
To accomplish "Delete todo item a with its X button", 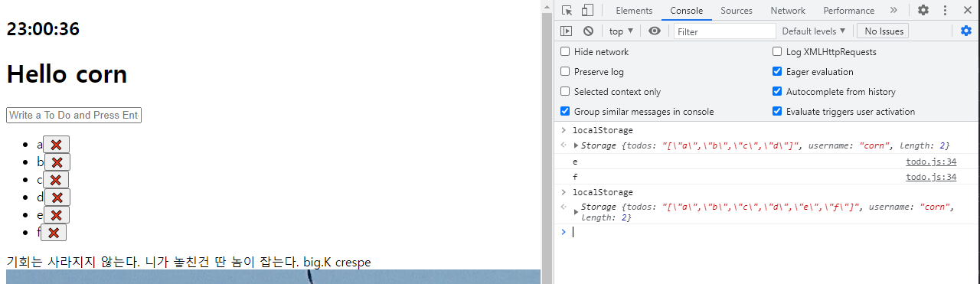I will pyautogui.click(x=56, y=145).
